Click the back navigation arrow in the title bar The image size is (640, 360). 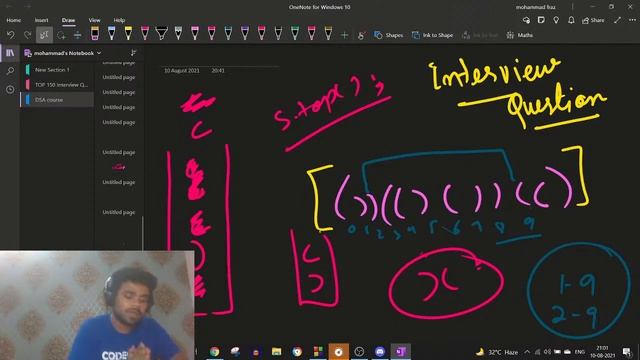(9, 7)
